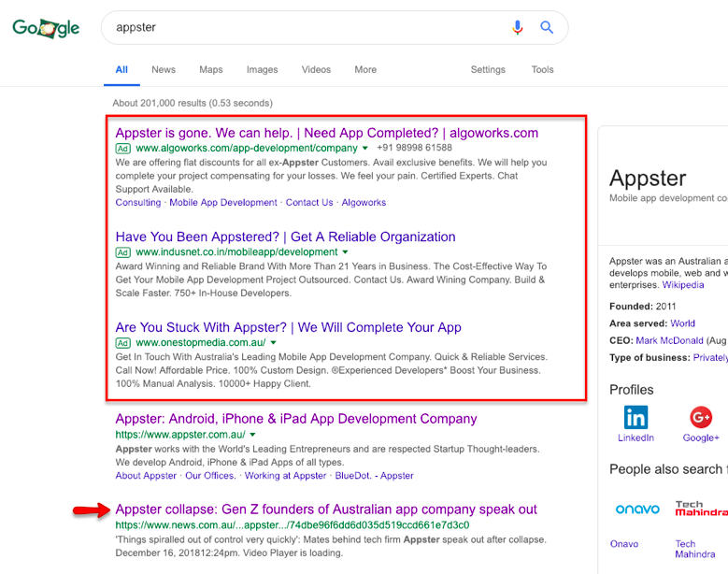Open 'Have You Been Appstered?' ad title
This screenshot has height=574, width=728.
[286, 237]
